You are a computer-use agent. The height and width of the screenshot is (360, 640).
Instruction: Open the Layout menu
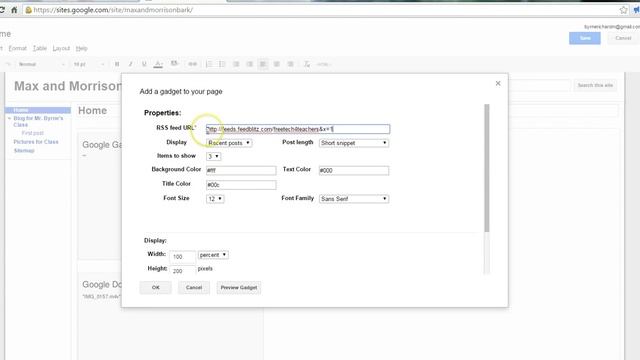pos(61,48)
